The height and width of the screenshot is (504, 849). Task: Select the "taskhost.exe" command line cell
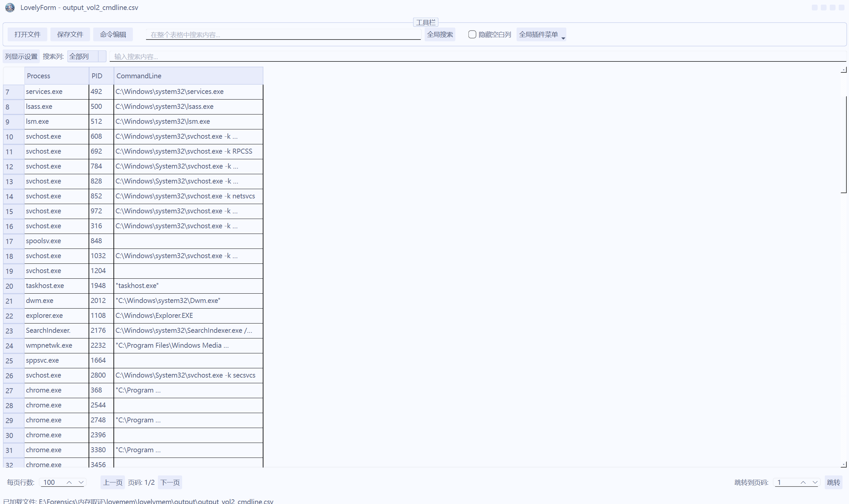pyautogui.click(x=188, y=286)
